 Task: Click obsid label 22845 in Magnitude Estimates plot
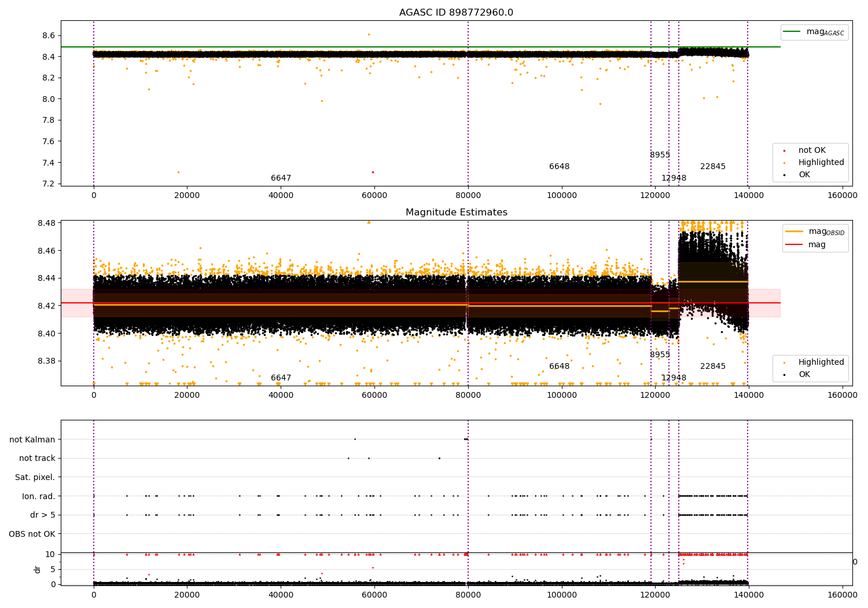click(712, 367)
